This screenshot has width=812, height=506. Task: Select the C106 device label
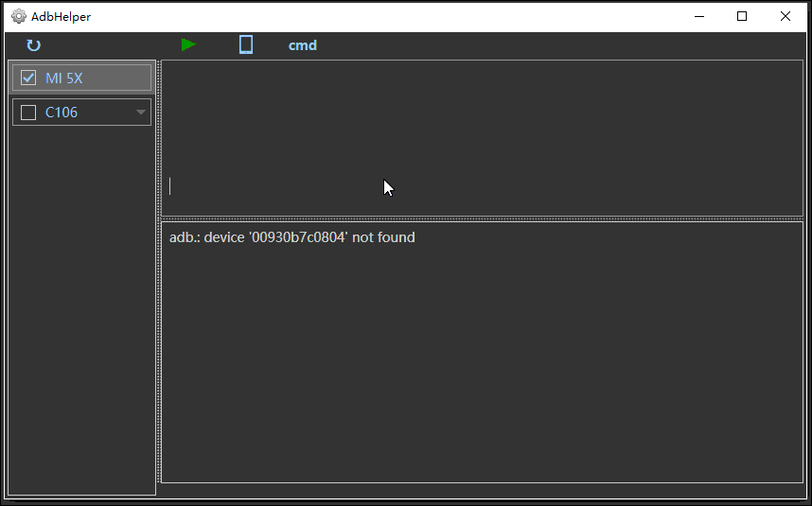tap(62, 113)
